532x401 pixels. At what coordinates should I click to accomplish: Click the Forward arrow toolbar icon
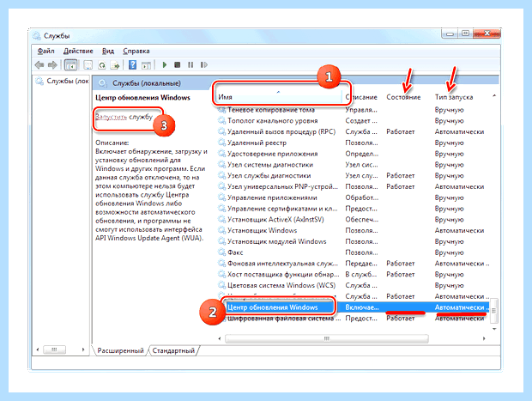(52, 64)
